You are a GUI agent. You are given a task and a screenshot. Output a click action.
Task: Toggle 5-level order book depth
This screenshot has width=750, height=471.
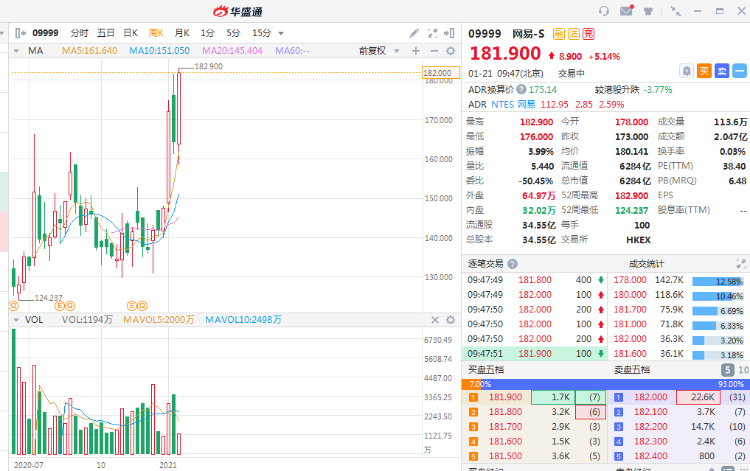click(x=726, y=371)
